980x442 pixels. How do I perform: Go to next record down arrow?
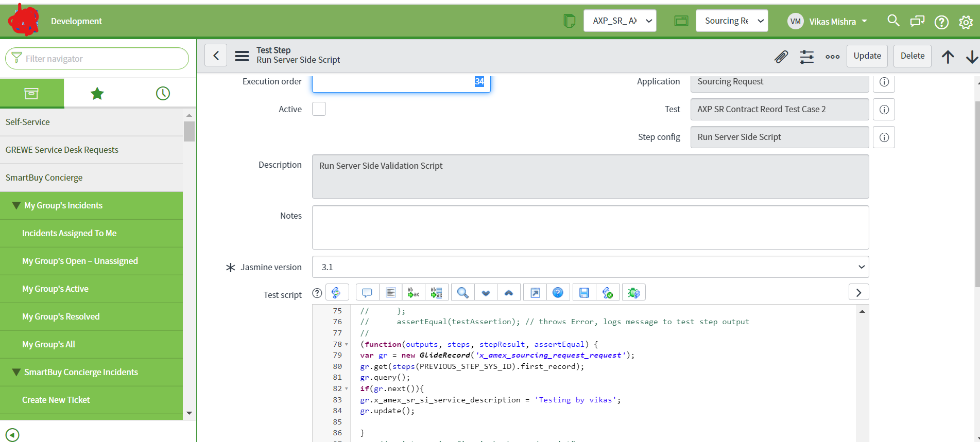972,57
